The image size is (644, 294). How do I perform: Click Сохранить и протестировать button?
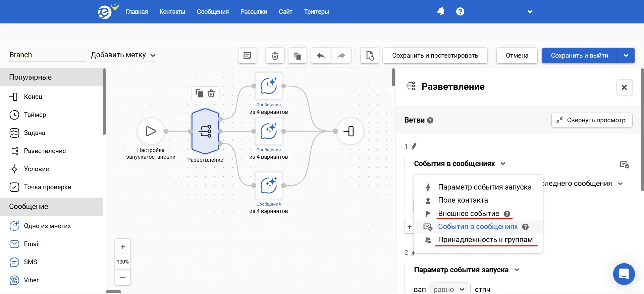(435, 56)
